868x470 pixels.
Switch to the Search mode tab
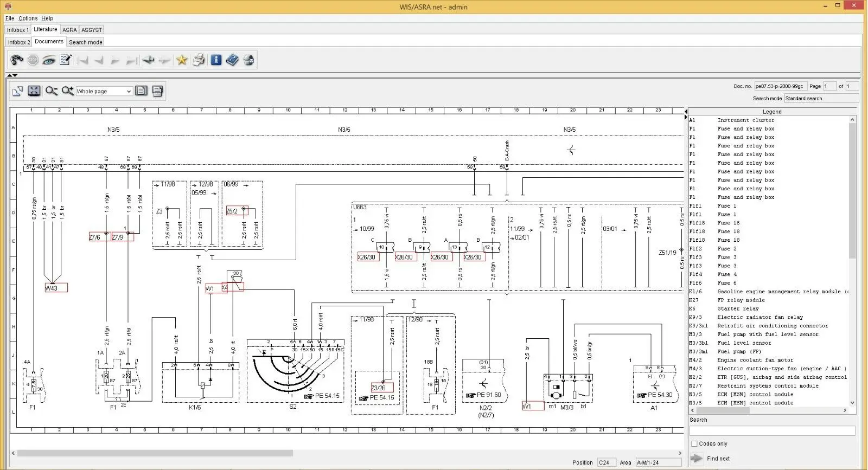pyautogui.click(x=85, y=42)
